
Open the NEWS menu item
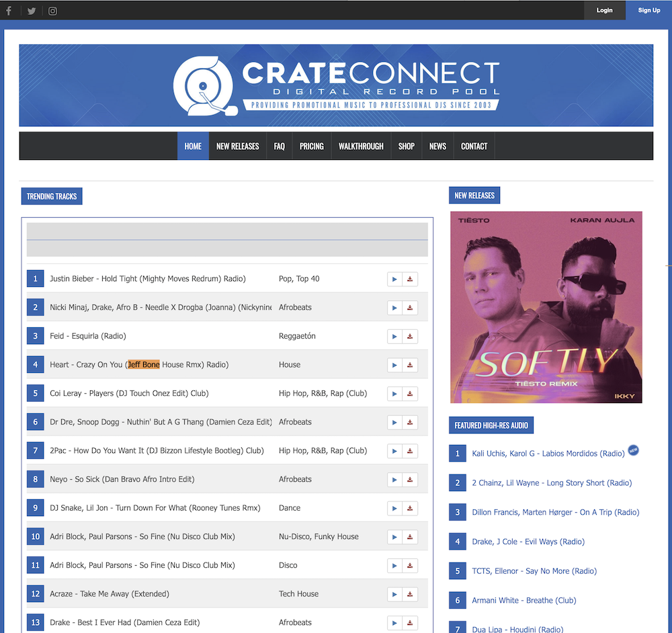click(437, 146)
